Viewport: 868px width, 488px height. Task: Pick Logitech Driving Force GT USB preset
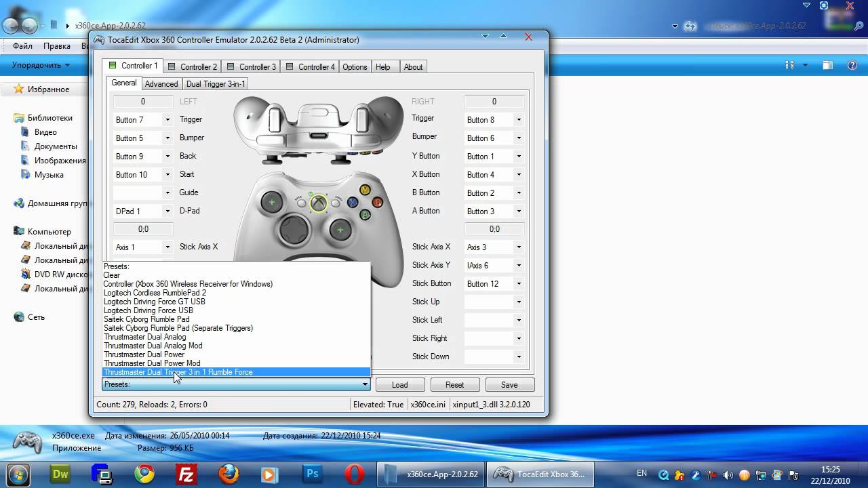coord(236,302)
